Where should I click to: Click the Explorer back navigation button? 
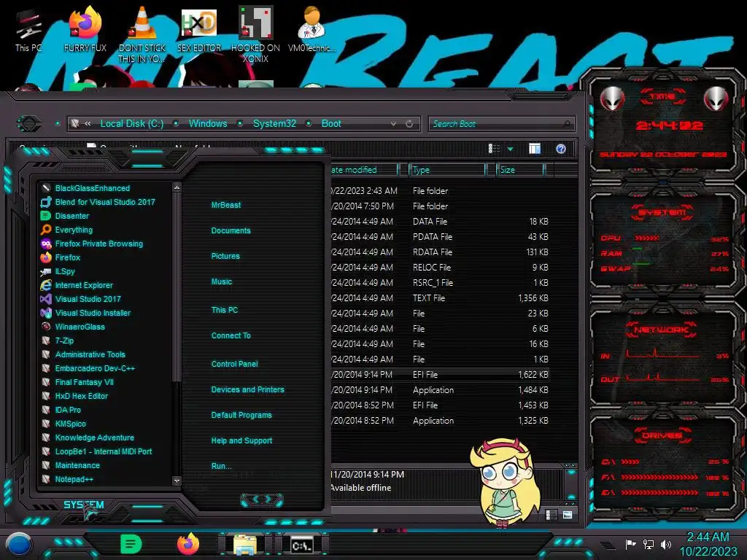29,124
